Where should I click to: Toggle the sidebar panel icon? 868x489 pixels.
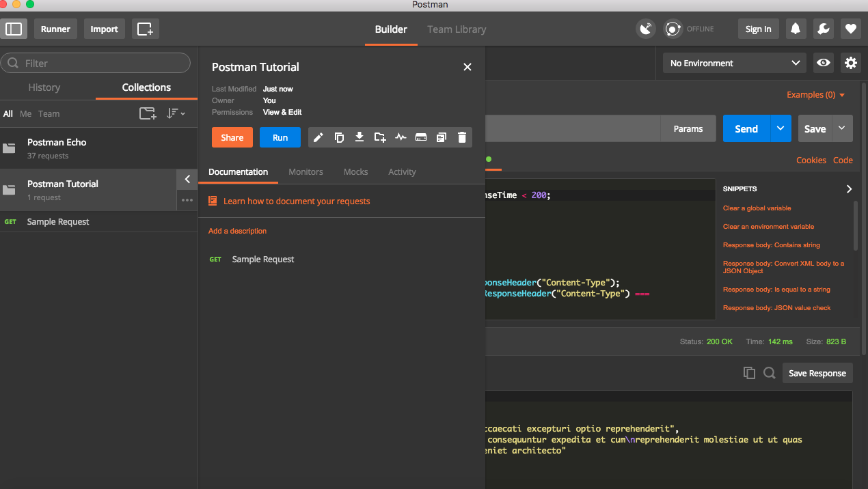click(x=14, y=29)
